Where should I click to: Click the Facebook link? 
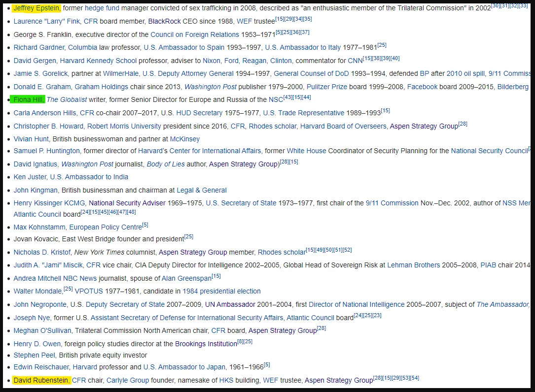coord(423,87)
